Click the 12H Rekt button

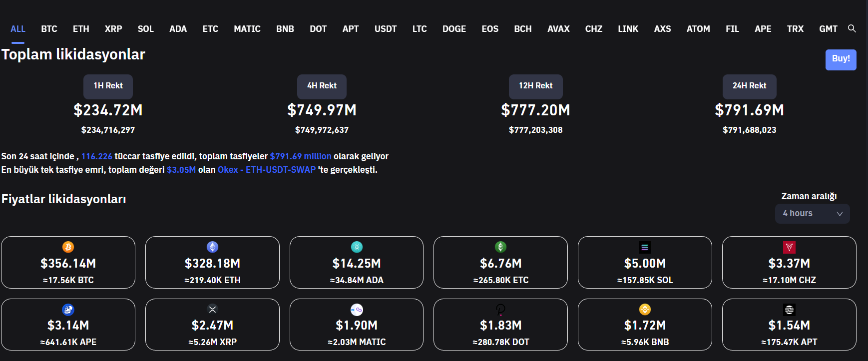tap(535, 86)
